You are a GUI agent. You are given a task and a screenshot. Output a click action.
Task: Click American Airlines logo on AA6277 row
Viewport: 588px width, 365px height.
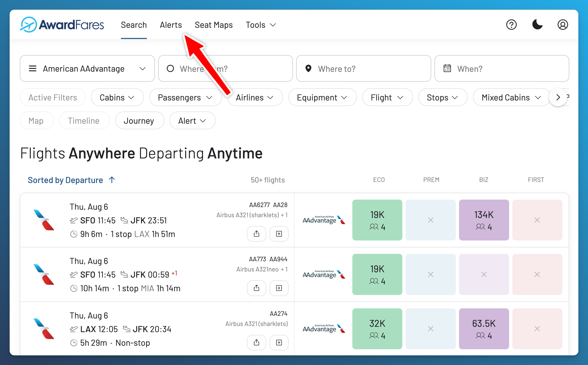[x=44, y=220]
